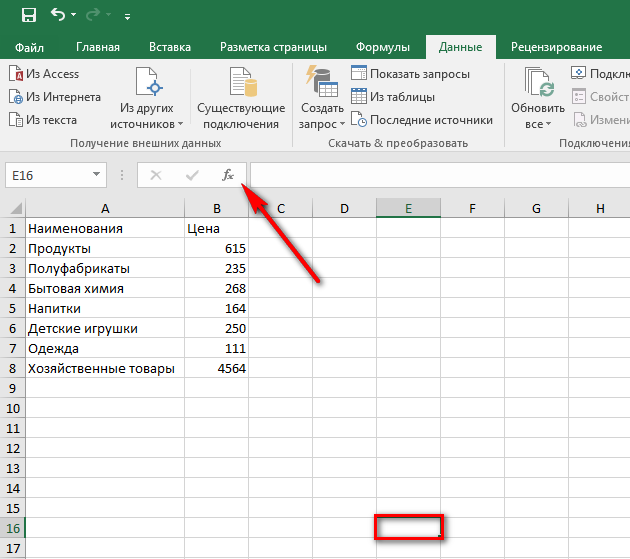Click the Из Интернета web import icon
This screenshot has width=630, height=559.
(16, 97)
